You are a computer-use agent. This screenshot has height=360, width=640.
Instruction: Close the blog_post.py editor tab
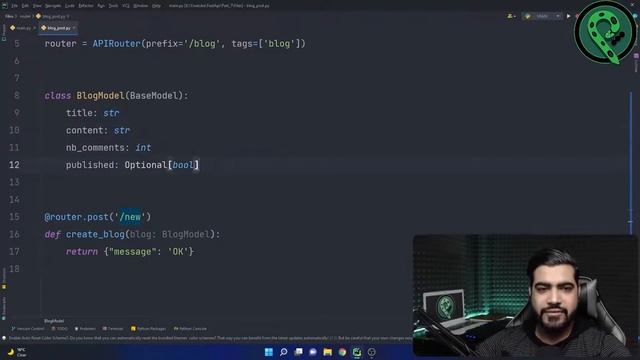(x=74, y=28)
